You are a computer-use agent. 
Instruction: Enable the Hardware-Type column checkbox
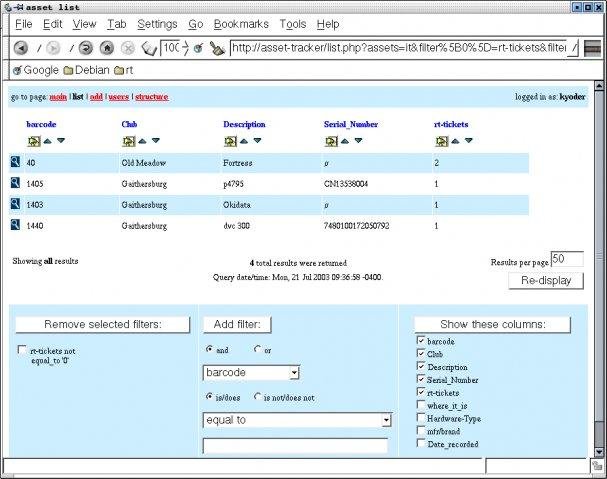[420, 418]
